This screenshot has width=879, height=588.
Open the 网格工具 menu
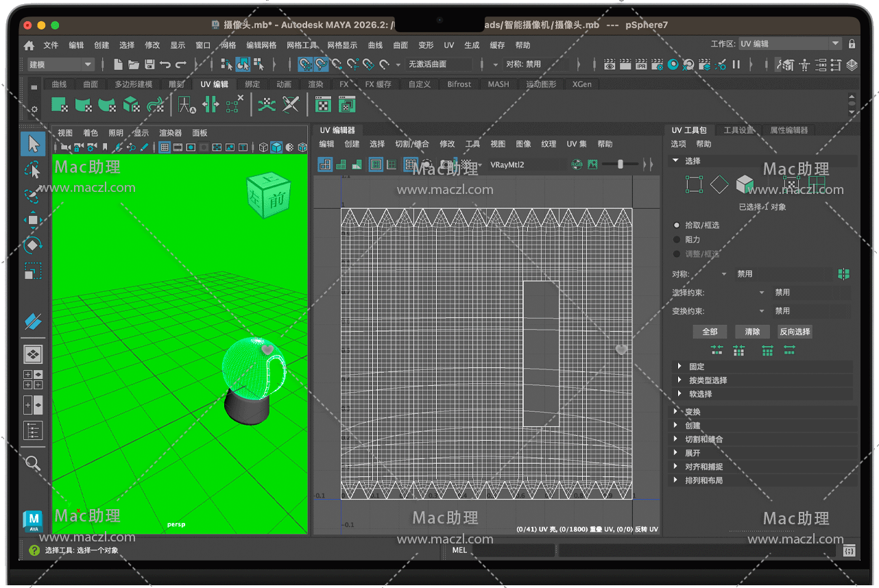coord(302,45)
